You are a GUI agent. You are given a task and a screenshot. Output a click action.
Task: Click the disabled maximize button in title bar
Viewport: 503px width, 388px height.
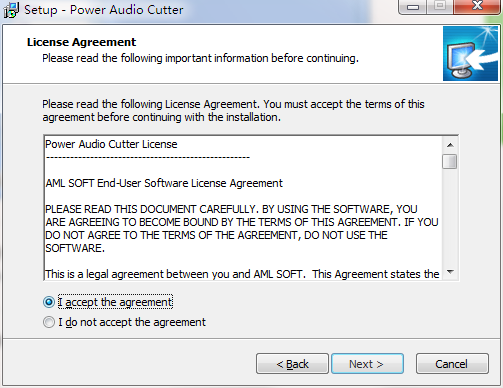[x=440, y=7]
